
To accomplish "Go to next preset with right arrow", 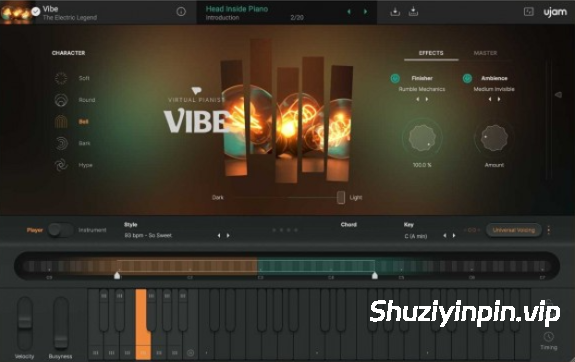I will pyautogui.click(x=365, y=12).
